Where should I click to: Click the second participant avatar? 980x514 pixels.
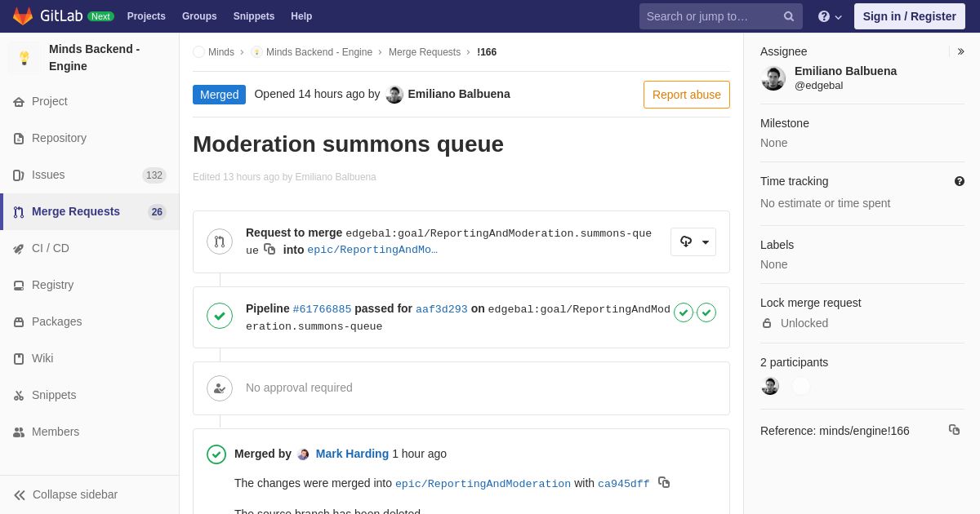pyautogui.click(x=801, y=386)
